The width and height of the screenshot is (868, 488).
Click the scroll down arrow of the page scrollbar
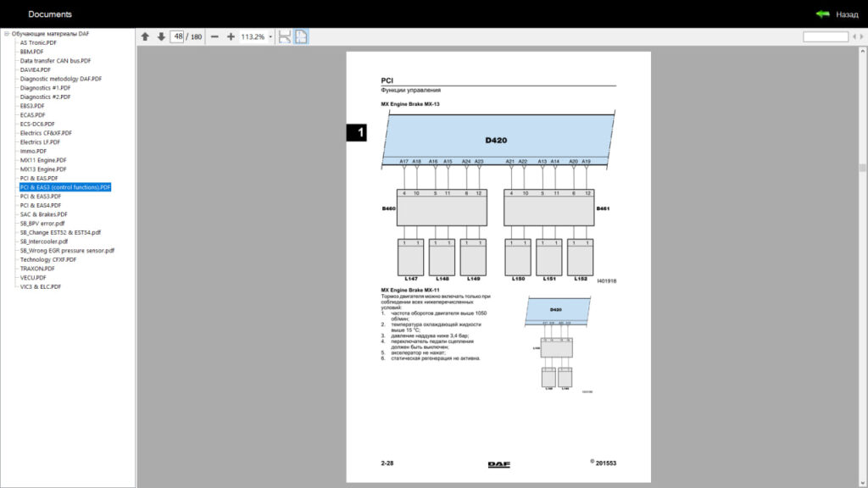(x=862, y=483)
